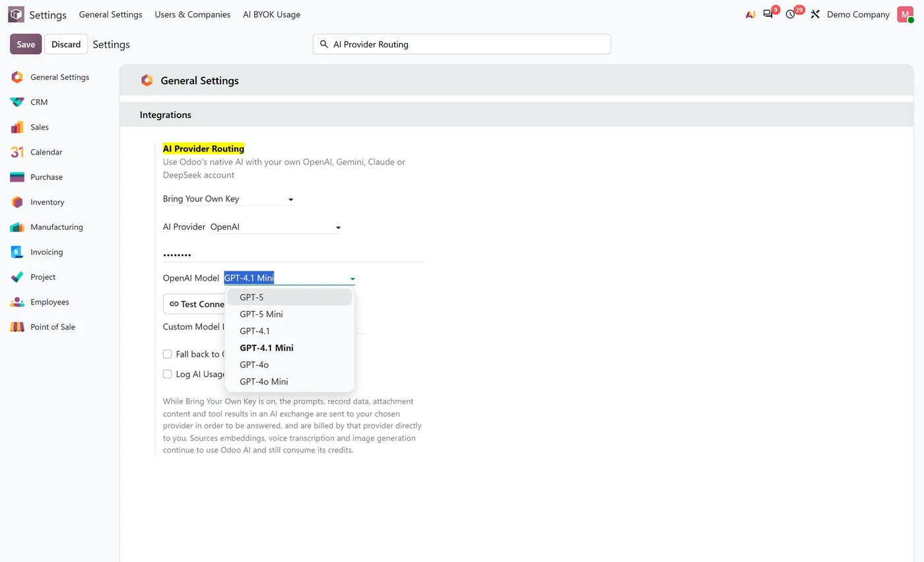Click the Save button
Viewport: 924px width, 562px height.
[26, 44]
